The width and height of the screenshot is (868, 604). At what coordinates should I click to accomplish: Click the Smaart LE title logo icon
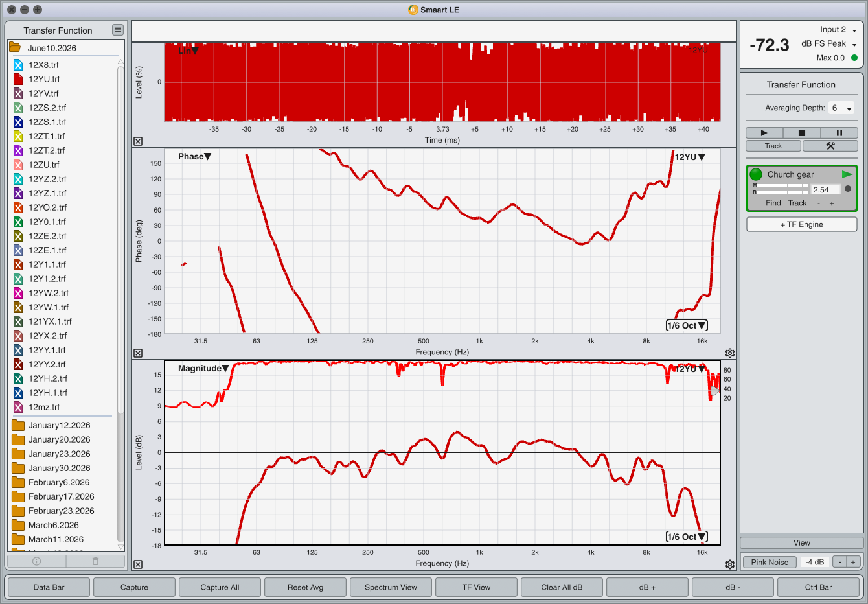click(x=413, y=10)
